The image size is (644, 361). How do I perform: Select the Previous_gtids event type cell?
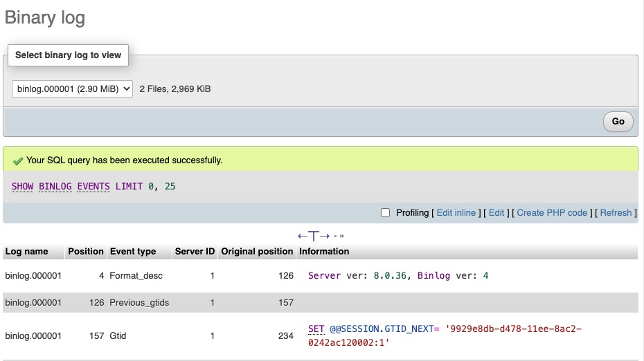coord(139,303)
